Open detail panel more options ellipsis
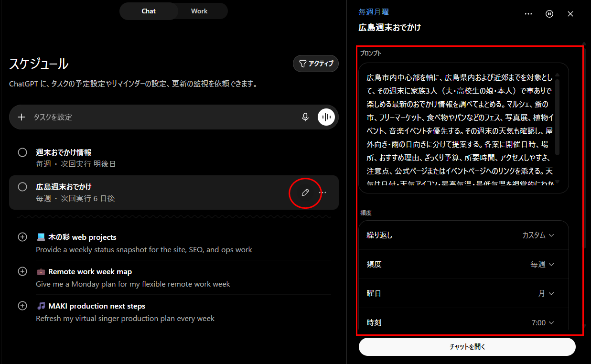The image size is (591, 364). 528,14
